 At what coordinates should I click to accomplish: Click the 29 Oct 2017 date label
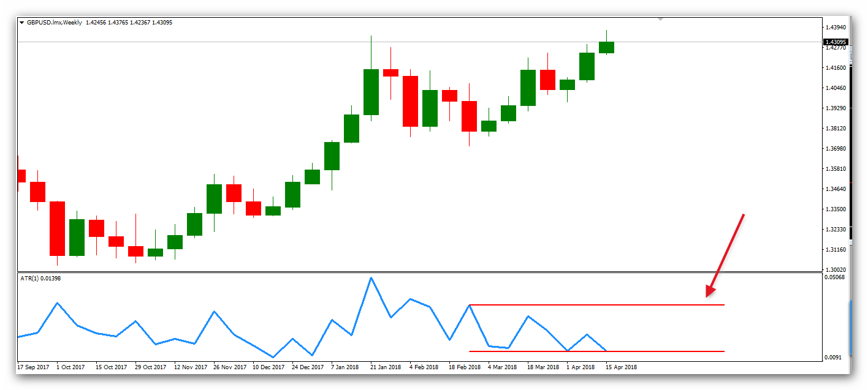pos(150,367)
